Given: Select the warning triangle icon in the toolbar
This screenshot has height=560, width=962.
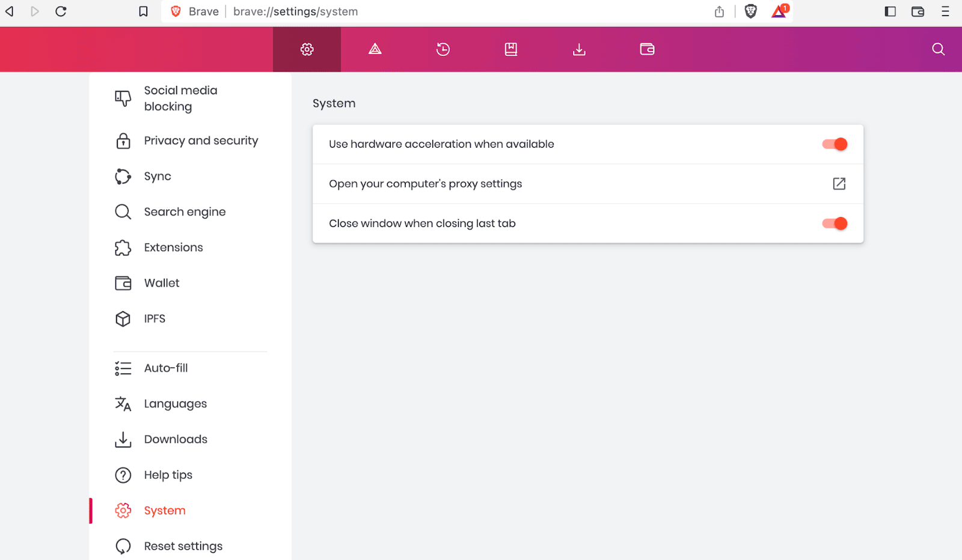Looking at the screenshot, I should pyautogui.click(x=375, y=49).
